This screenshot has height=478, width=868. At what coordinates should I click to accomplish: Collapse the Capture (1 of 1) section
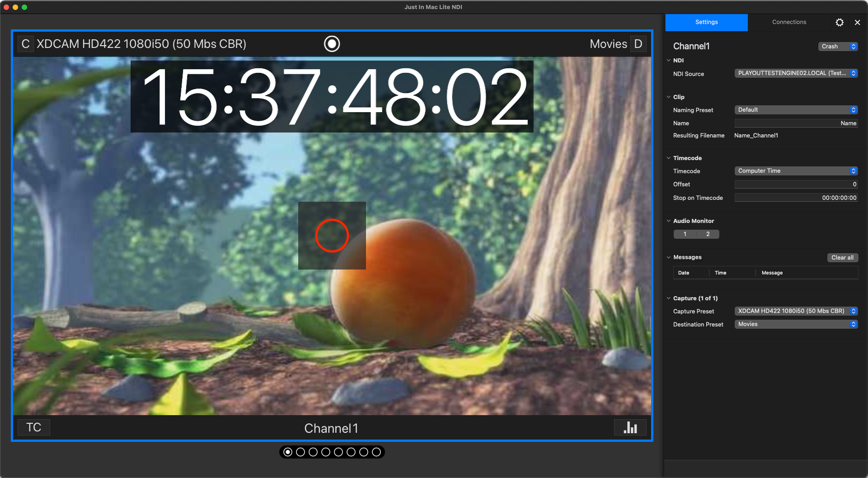pos(669,298)
